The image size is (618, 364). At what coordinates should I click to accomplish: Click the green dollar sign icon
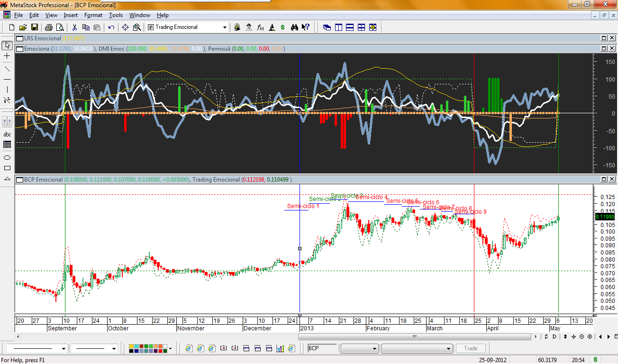pyautogui.click(x=283, y=27)
